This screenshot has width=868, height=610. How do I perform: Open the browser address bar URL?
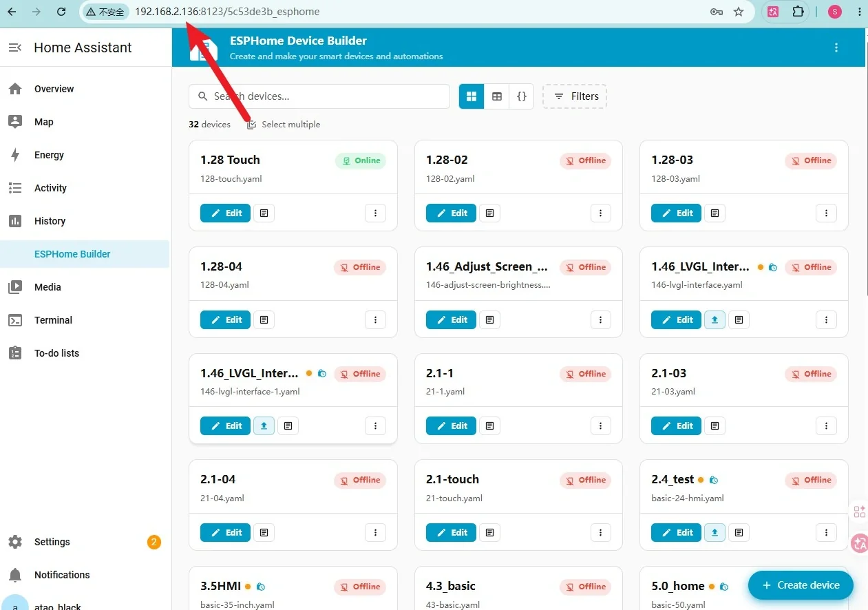click(x=227, y=12)
